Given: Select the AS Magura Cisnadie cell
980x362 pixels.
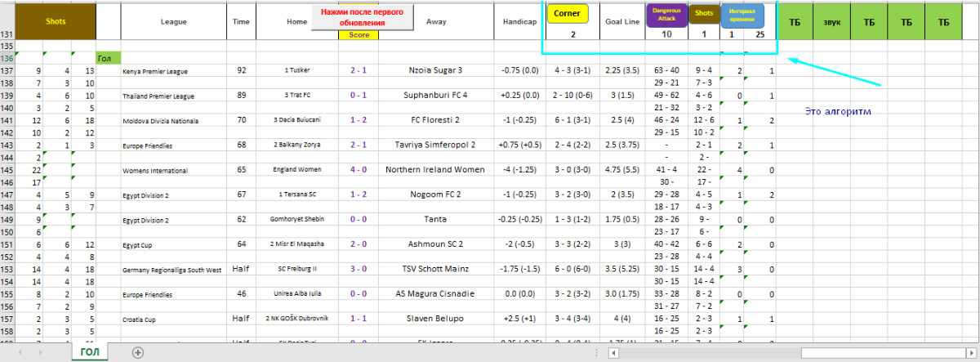Looking at the screenshot, I should 435,294.
